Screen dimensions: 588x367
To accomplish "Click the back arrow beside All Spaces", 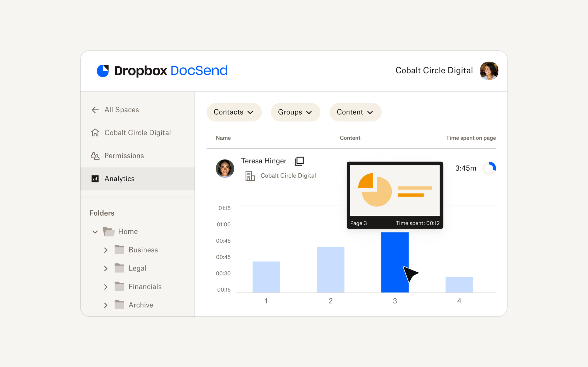I will pos(95,110).
